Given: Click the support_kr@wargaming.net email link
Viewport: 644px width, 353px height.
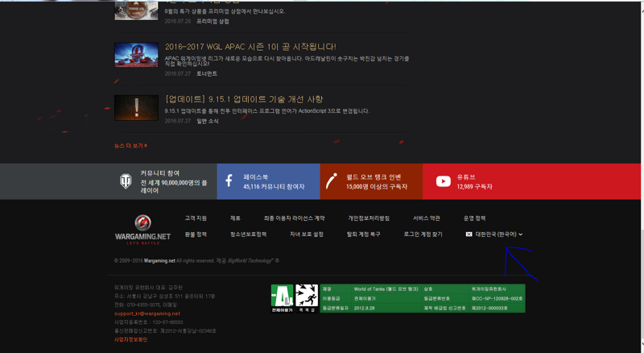Looking at the screenshot, I should click(147, 314).
